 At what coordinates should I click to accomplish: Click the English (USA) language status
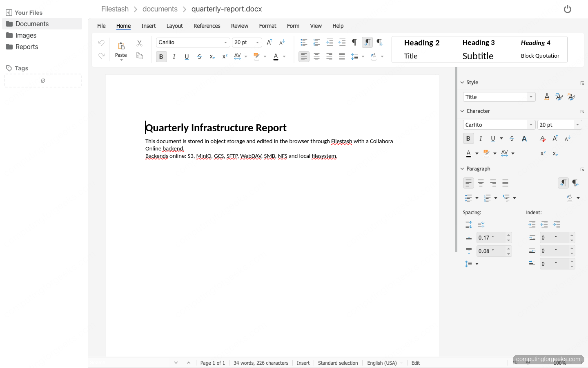tap(382, 363)
